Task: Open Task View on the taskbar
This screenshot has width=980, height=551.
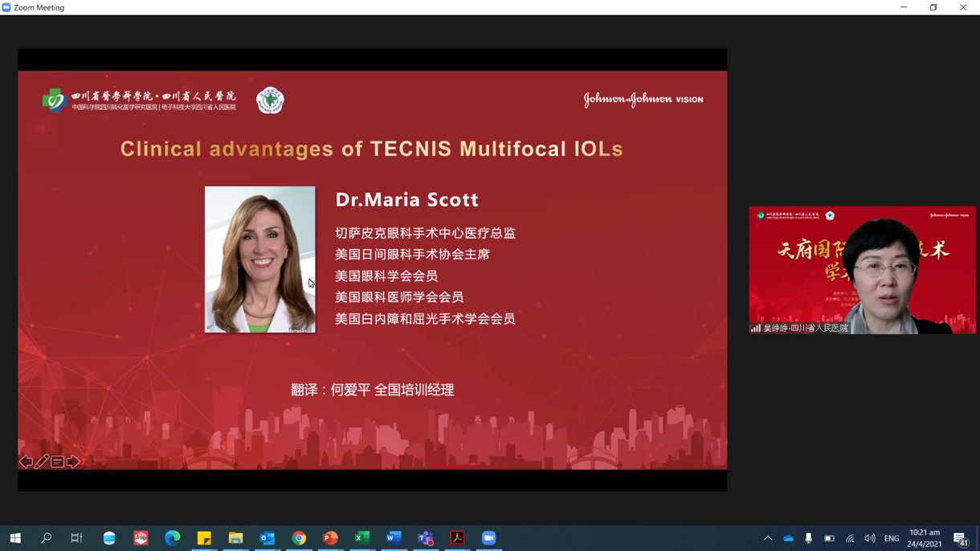Action: [77, 538]
